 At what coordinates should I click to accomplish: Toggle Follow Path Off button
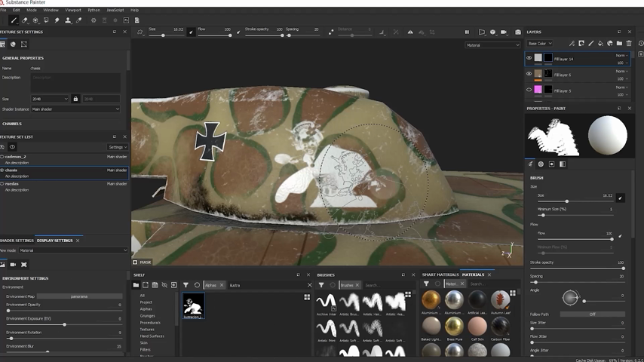(592, 314)
